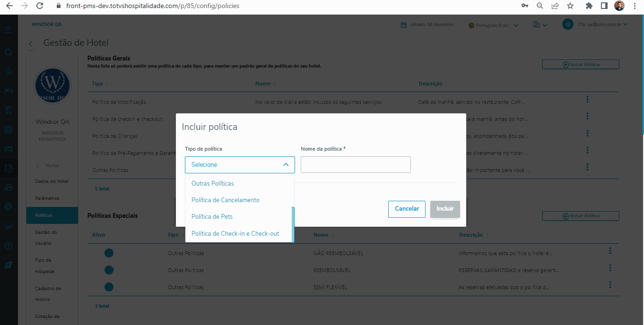
Task: Click the Nome da política input field
Action: (356, 165)
